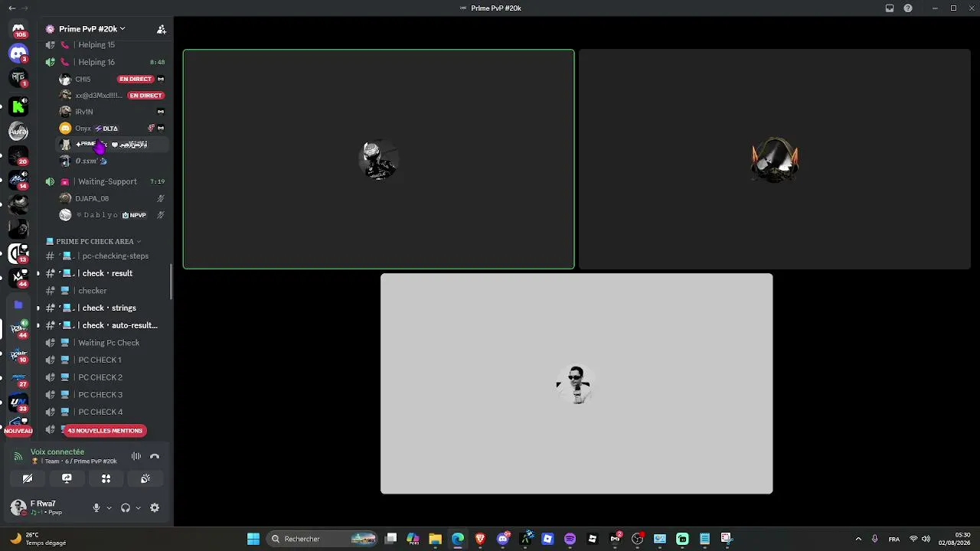Watch CHI5's EN DIRECT stream
980x551 pixels.
pos(136,79)
